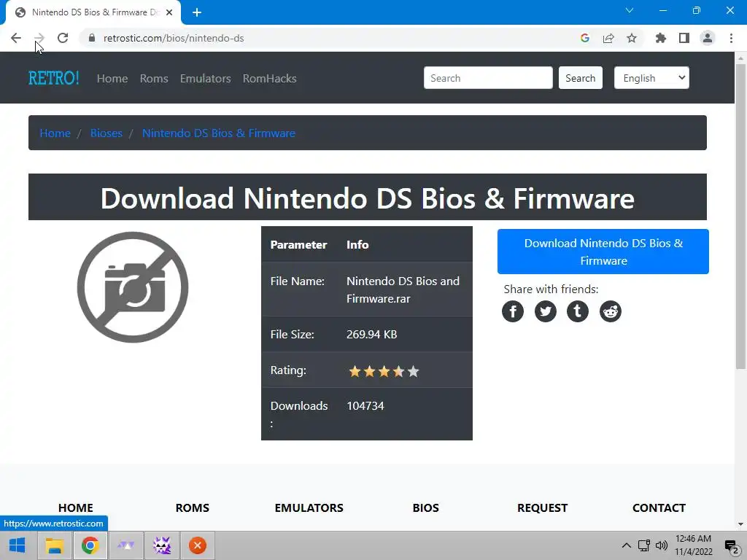This screenshot has height=560, width=747.
Task: Open the orange X taskbar app
Action: pos(197,545)
